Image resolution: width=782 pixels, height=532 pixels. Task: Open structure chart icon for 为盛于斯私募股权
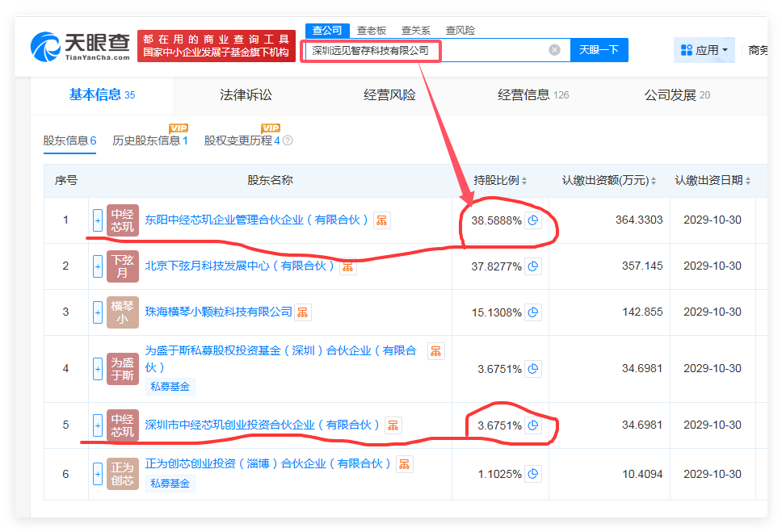pyautogui.click(x=436, y=351)
